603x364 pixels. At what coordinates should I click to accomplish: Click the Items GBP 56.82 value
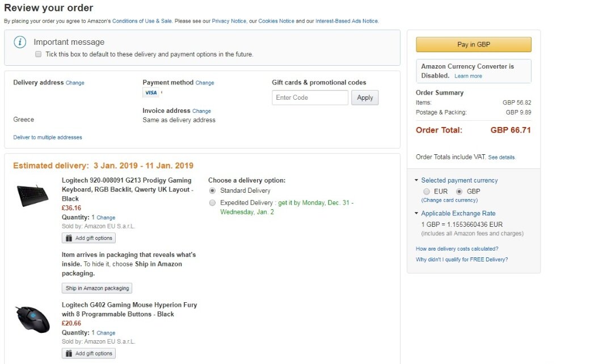click(x=516, y=103)
